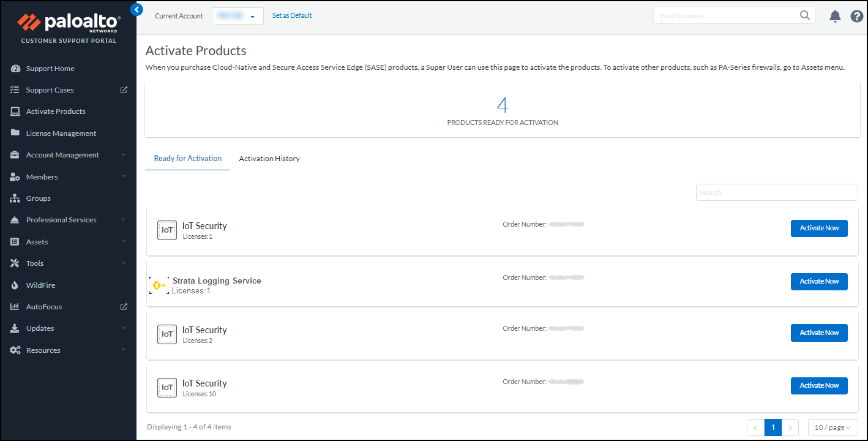Activate IoT Security with 10 licenses
This screenshot has height=441, width=868.
pos(819,385)
